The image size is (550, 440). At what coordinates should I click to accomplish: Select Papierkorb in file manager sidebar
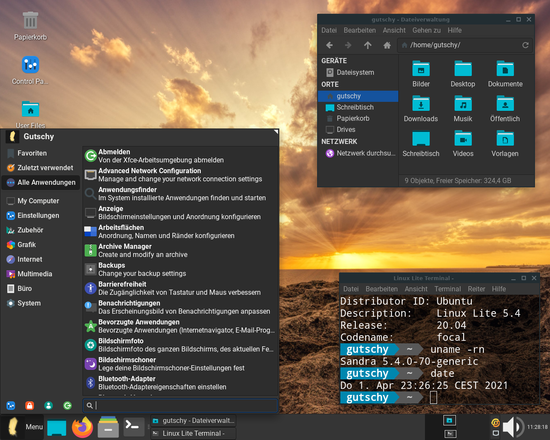click(x=358, y=119)
